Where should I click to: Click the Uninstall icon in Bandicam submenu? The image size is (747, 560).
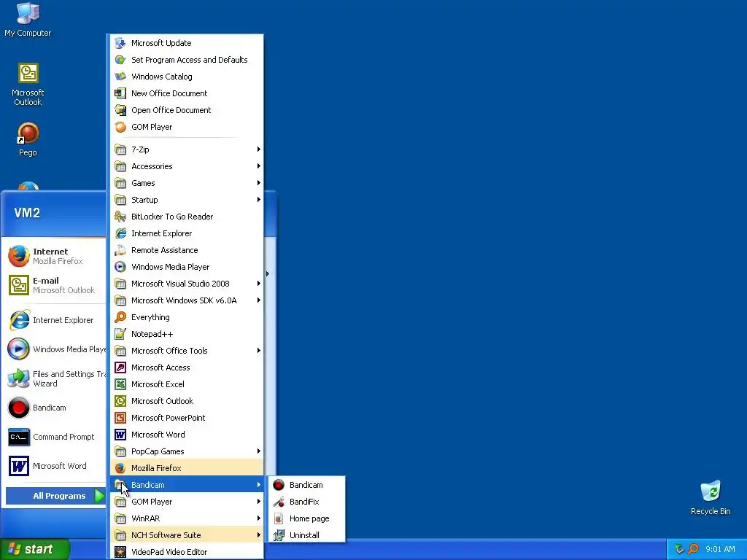279,535
